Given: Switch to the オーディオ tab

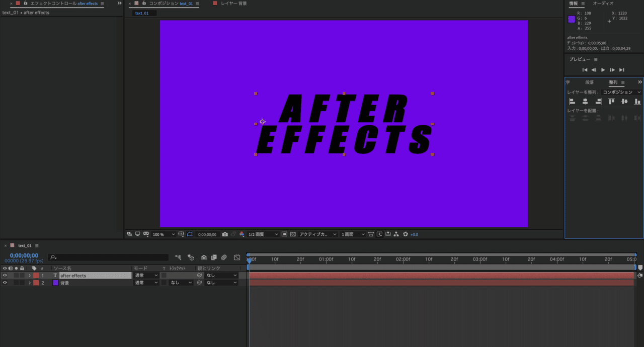Looking at the screenshot, I should [603, 4].
